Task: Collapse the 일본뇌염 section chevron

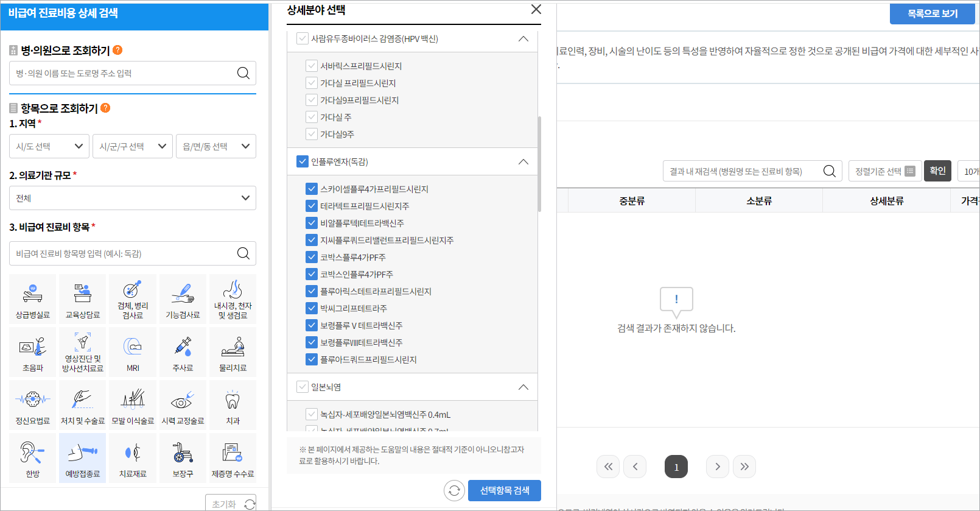Action: pyautogui.click(x=523, y=387)
